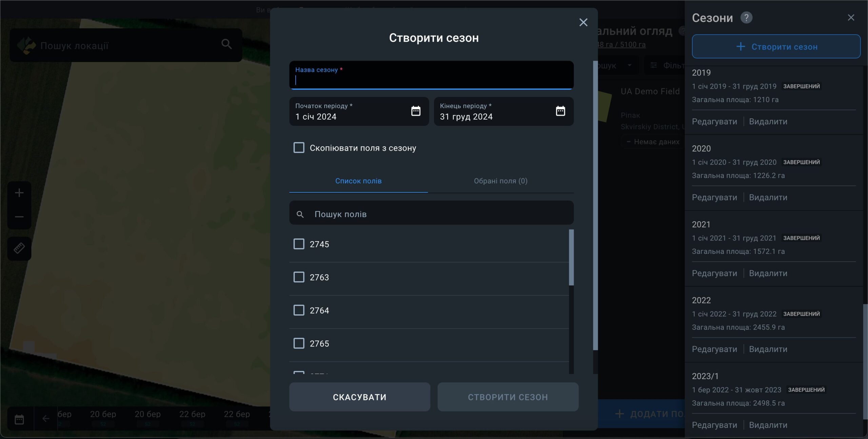Enable "Скопіювати поля з сезону" checkbox

click(299, 148)
